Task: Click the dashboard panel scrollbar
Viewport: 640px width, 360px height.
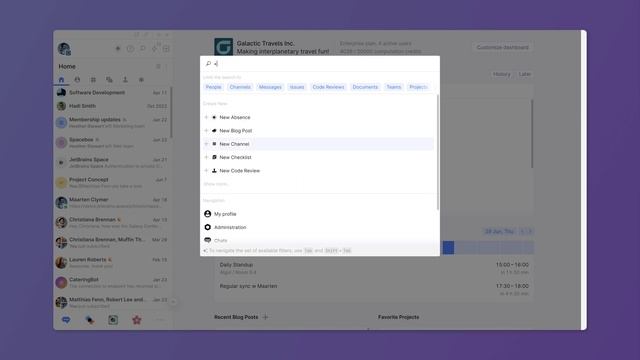Action: 532,134
